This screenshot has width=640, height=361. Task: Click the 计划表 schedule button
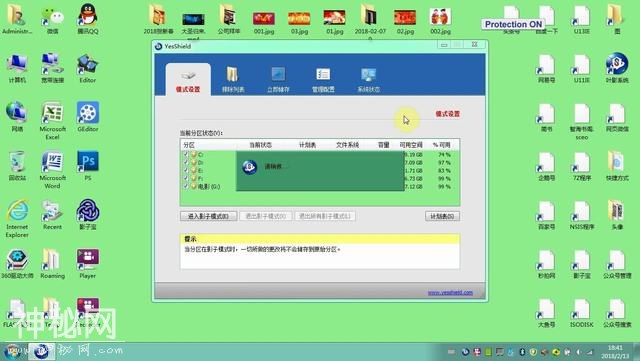[442, 216]
